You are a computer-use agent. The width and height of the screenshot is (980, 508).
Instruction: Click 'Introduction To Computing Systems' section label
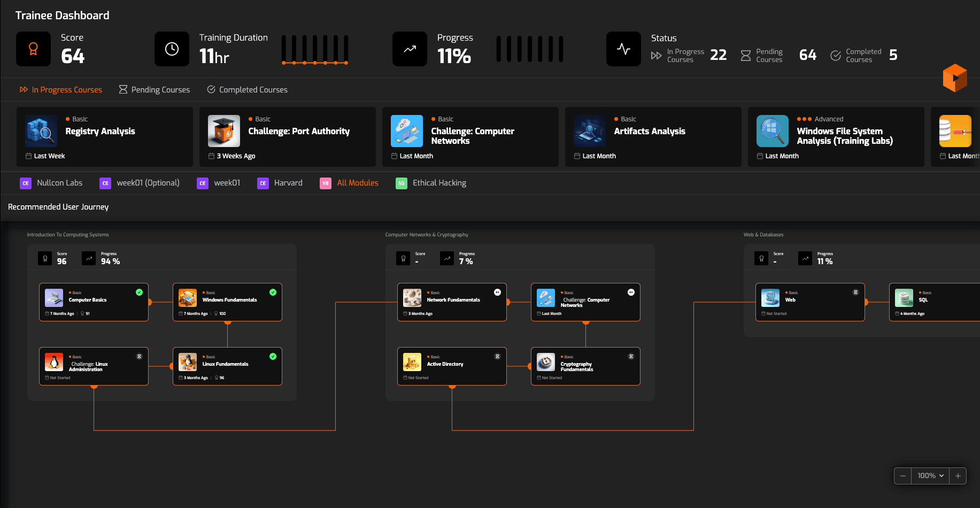point(68,235)
